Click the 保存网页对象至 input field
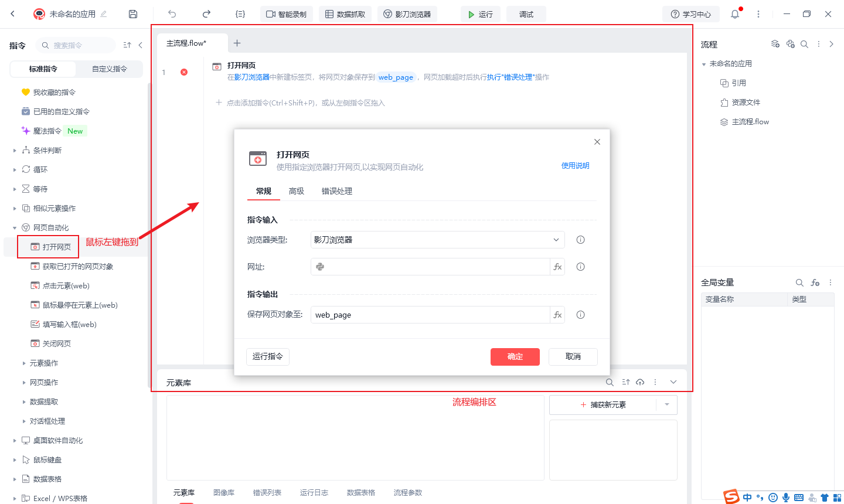This screenshot has width=844, height=504. [x=430, y=315]
